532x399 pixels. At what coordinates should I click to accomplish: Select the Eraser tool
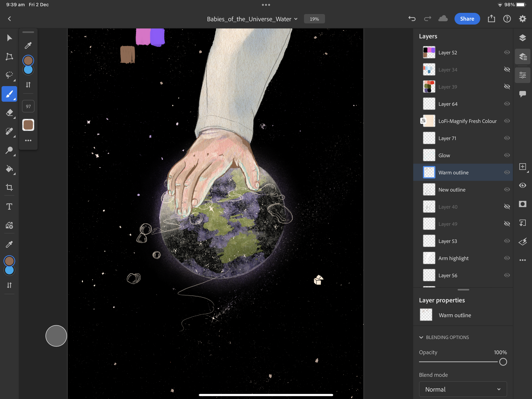point(9,113)
